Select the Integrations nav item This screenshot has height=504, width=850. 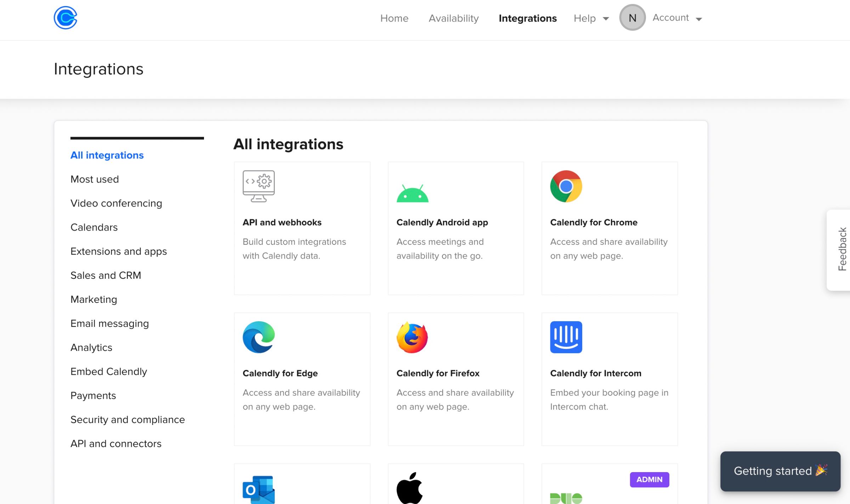click(528, 18)
